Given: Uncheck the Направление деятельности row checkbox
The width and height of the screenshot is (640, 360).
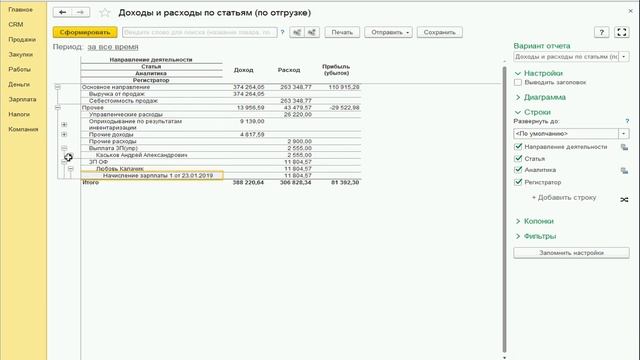Looking at the screenshot, I should 518,147.
